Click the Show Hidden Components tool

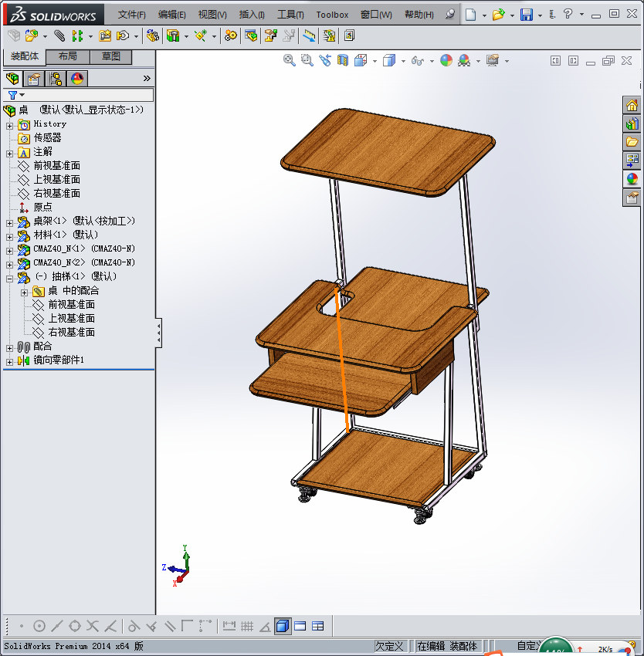click(x=152, y=36)
